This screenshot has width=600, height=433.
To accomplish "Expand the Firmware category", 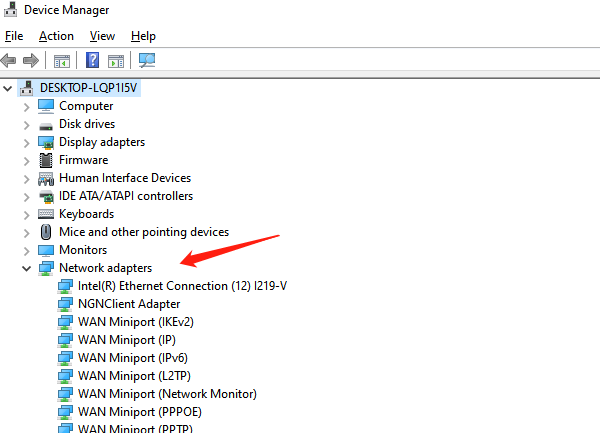I will tap(26, 161).
